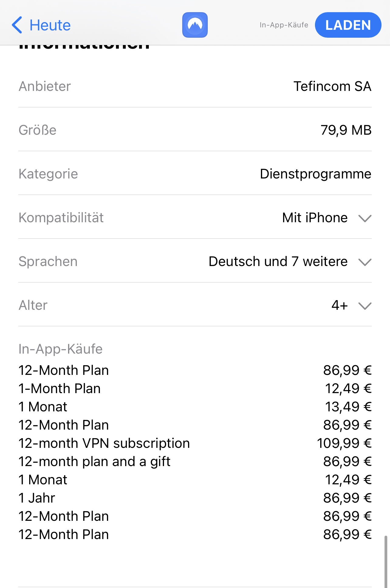Tap the 4+ age rating value
The width and height of the screenshot is (390, 588).
339,305
